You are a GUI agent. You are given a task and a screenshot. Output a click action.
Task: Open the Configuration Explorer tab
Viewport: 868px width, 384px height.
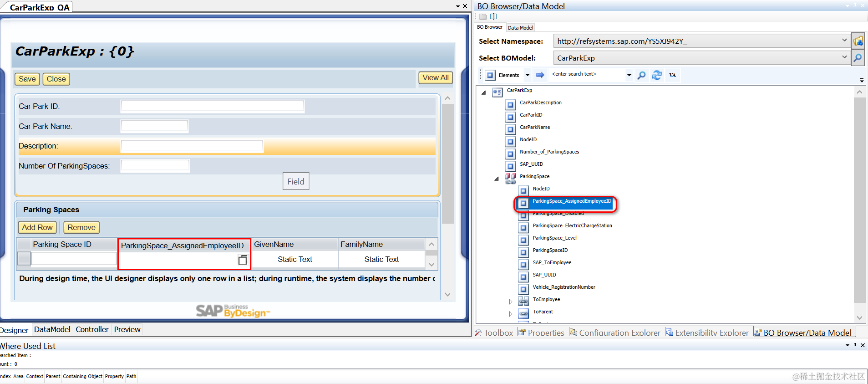(615, 333)
